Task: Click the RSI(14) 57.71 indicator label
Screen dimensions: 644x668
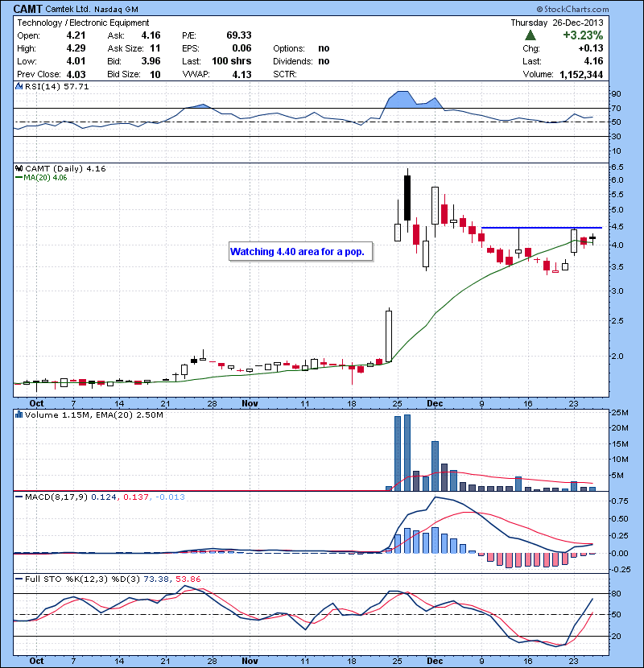Action: (56, 86)
